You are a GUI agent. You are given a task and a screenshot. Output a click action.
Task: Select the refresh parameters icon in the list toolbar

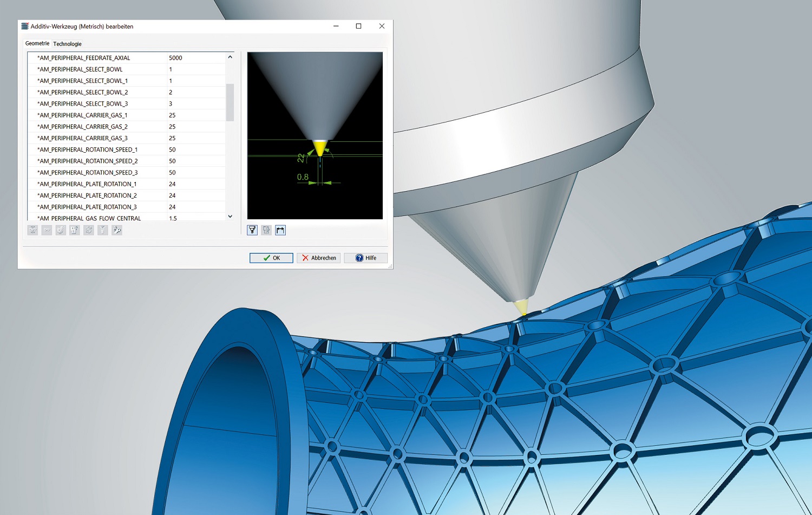coord(89,230)
